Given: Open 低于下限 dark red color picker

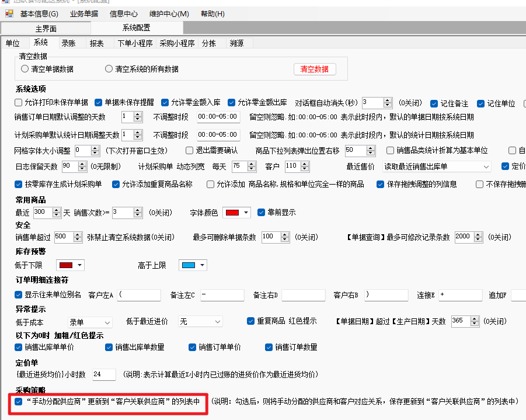Looking at the screenshot, I should (70, 265).
